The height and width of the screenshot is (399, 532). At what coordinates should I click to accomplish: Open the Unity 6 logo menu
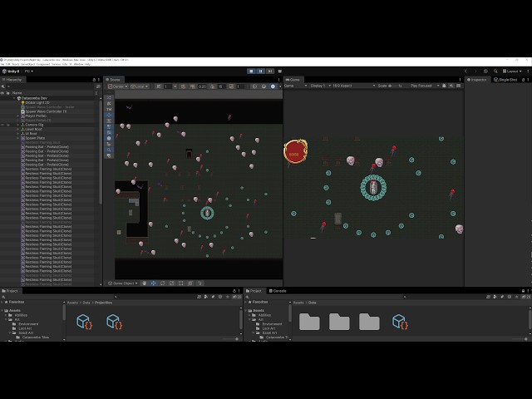[x=11, y=71]
